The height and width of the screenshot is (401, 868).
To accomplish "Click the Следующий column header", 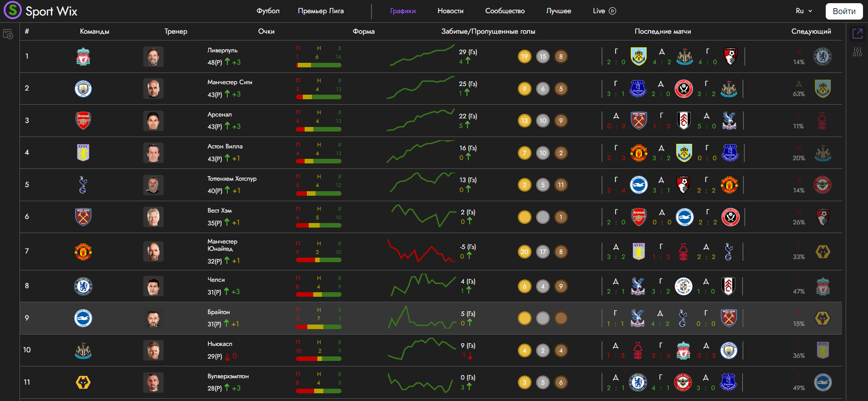I will pos(811,31).
